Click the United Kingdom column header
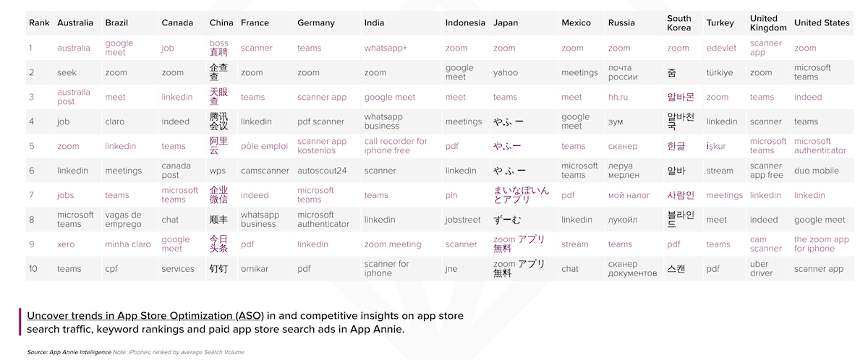This screenshot has height=360, width=868. [x=767, y=23]
